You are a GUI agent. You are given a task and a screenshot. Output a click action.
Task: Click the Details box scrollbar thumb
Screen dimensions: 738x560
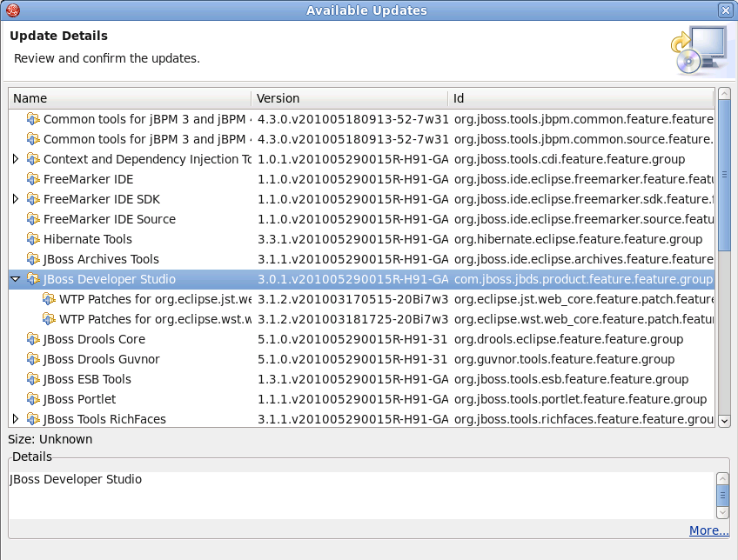722,495
